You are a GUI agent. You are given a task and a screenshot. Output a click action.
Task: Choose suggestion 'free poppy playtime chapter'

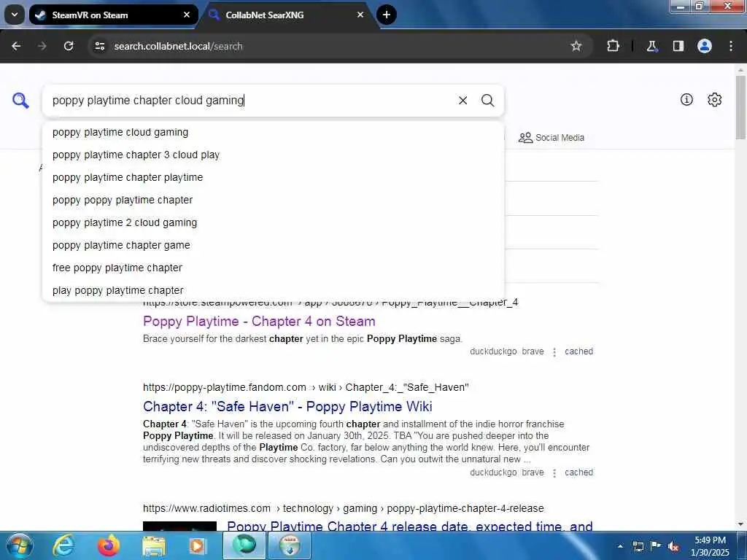pos(274,268)
